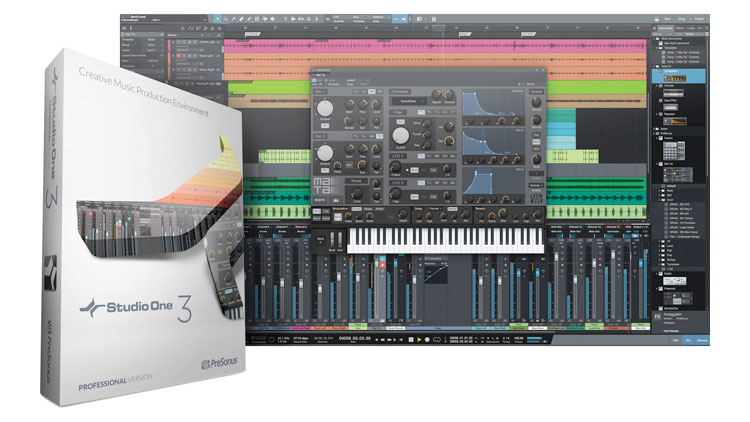Toggle the LFO 1 Sync button
Viewport: 750px width, 422px height.
coord(414,170)
